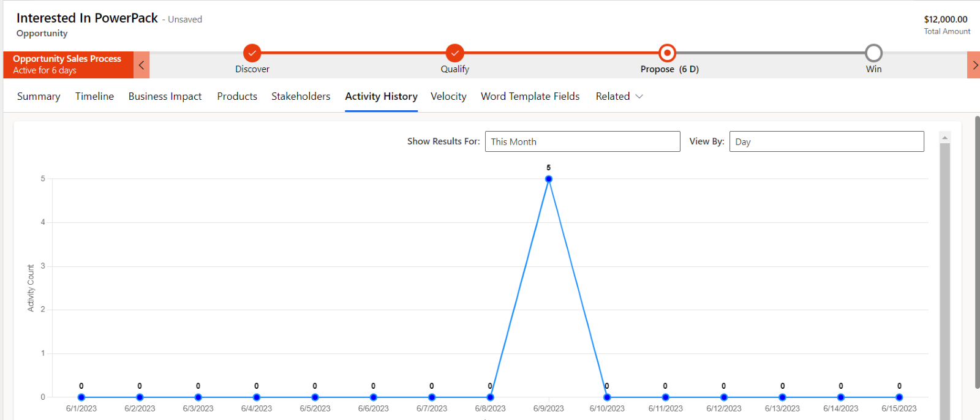This screenshot has width=980, height=420.
Task: Expand the Related dropdown menu
Action: 619,96
